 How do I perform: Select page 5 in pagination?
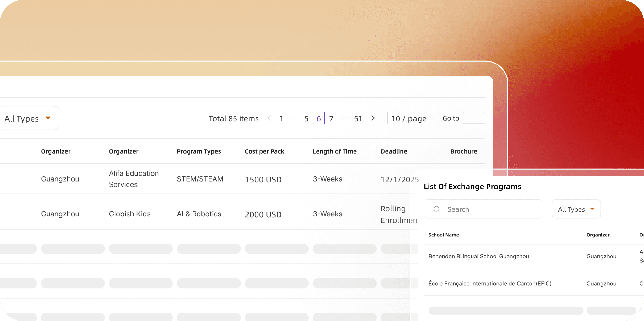click(x=306, y=118)
